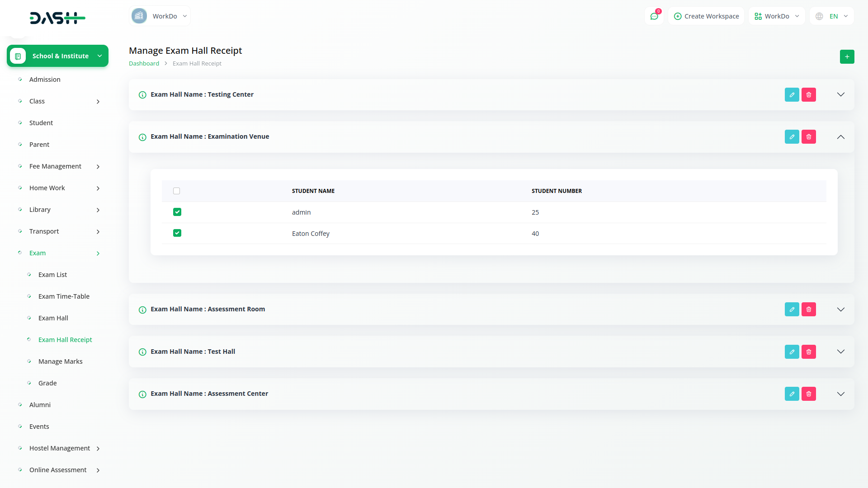
Task: Click the Dashboard breadcrumb link
Action: (144, 64)
